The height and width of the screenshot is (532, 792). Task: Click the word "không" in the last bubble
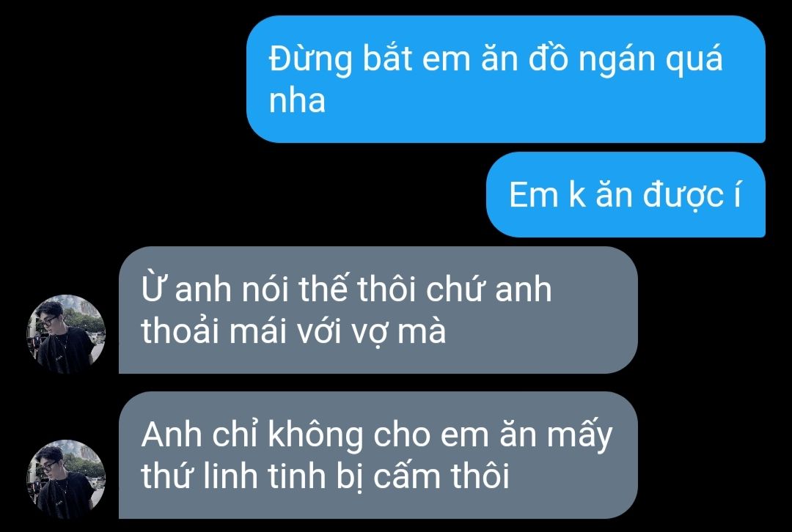pos(315,435)
